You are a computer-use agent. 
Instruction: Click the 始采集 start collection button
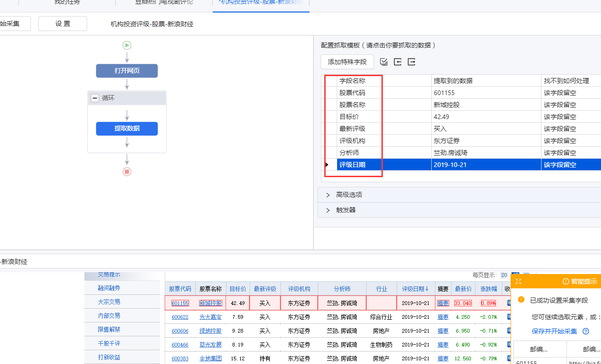[15, 24]
